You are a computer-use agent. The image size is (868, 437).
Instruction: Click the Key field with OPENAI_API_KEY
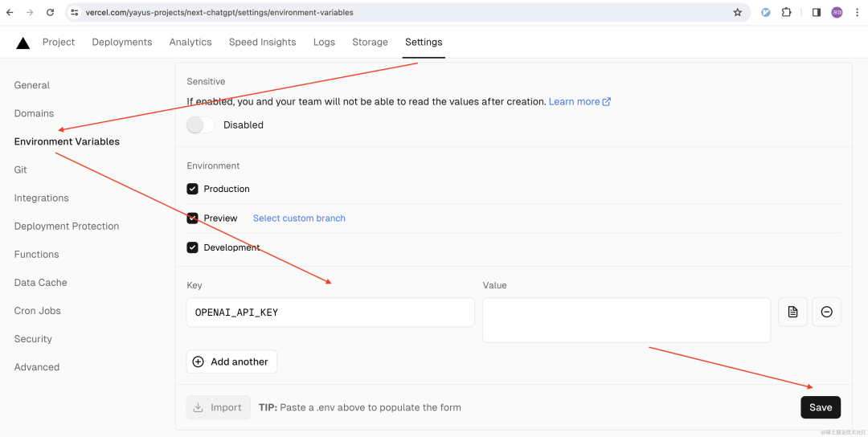330,312
